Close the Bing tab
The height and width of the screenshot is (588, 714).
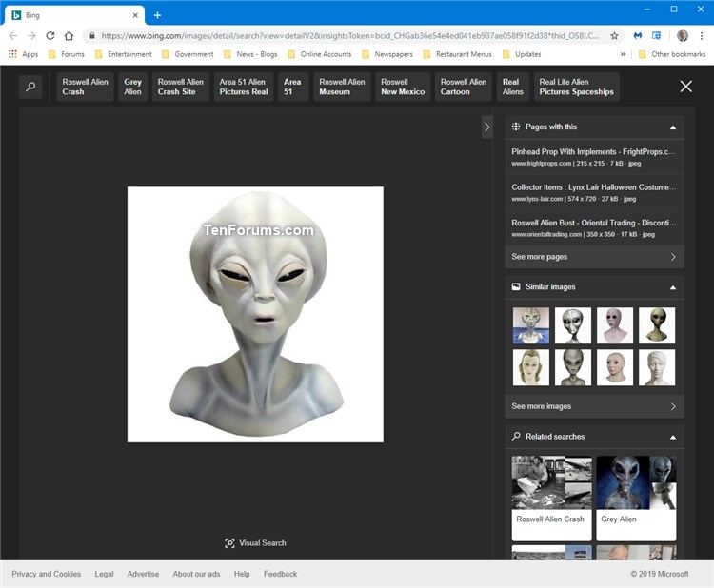(135, 15)
